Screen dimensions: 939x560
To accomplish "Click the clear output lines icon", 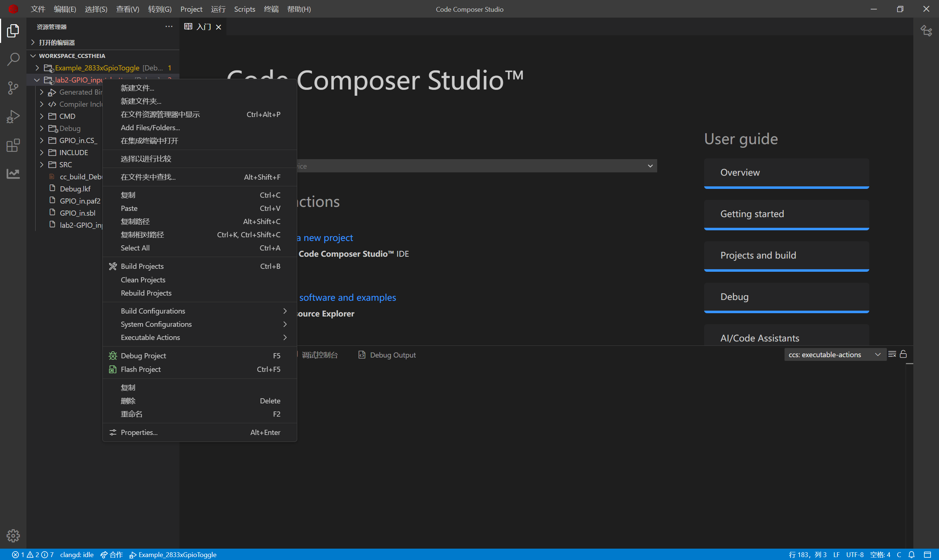I will [892, 354].
